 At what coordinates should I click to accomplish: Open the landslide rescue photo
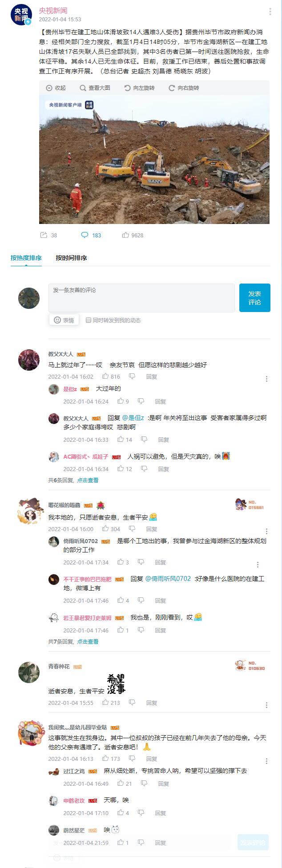154,160
